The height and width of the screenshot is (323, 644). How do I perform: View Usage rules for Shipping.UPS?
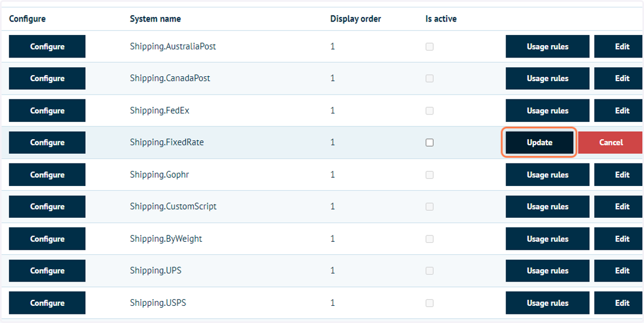(x=547, y=271)
